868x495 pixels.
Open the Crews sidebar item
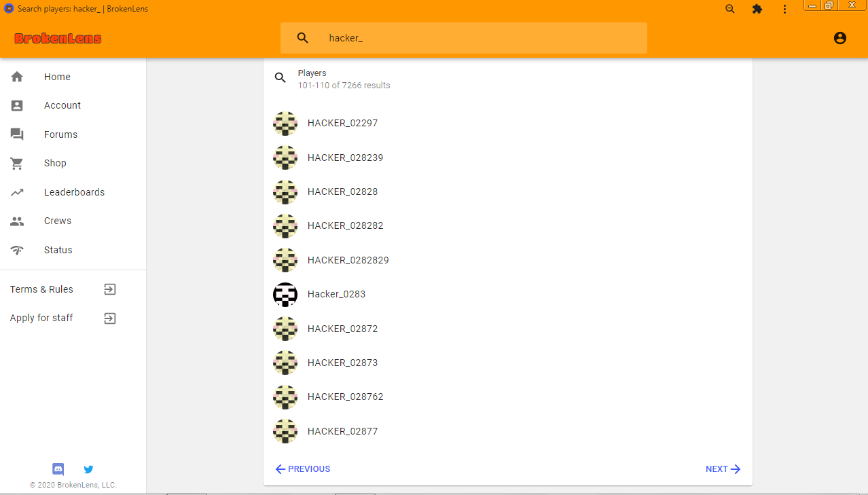coord(73,221)
